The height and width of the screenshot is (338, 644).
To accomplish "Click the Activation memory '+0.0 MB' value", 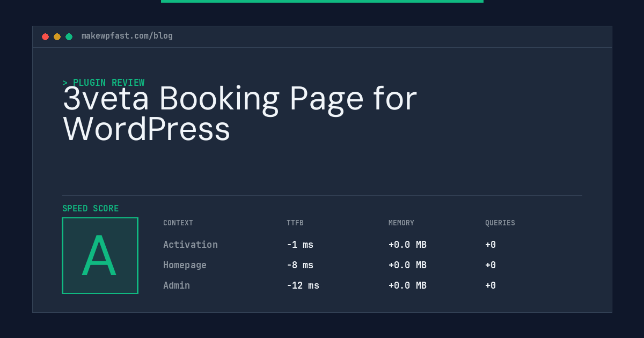I will (407, 245).
